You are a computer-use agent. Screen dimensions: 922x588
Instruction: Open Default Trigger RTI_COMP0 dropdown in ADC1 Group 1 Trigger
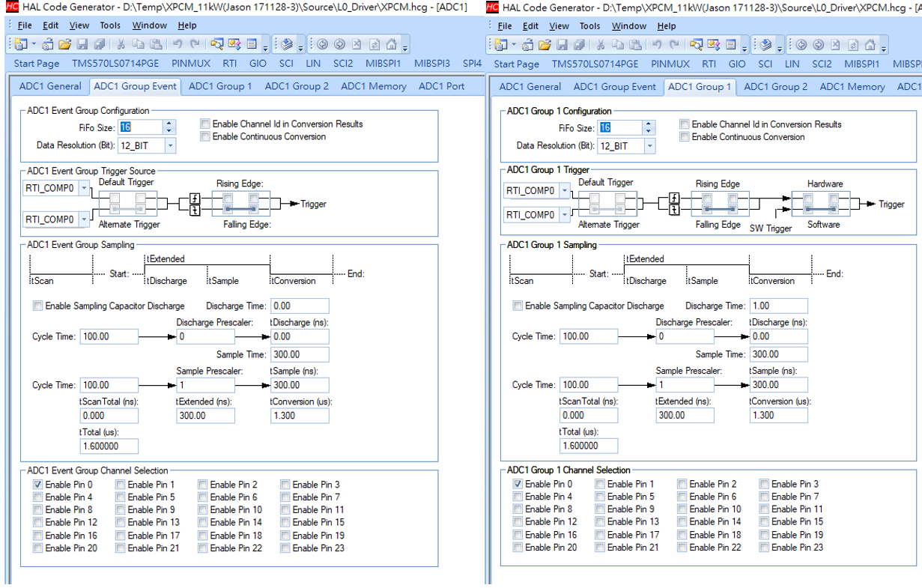[564, 191]
